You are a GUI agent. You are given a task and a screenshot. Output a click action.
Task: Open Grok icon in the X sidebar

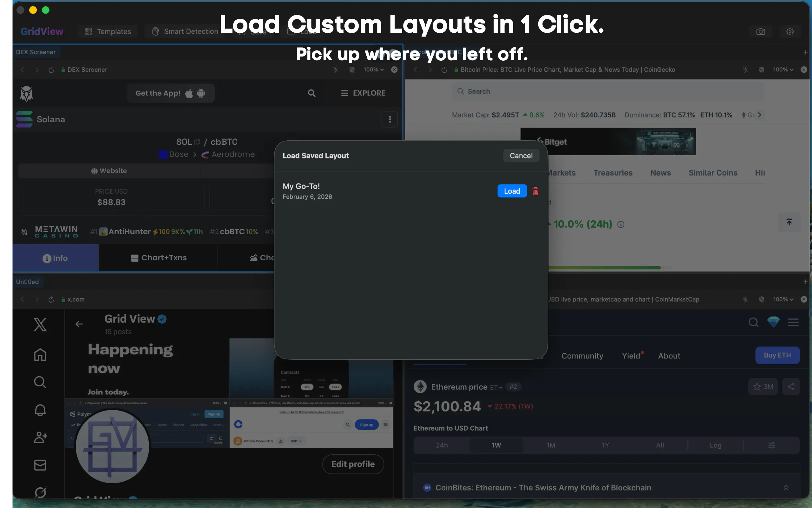[x=40, y=492]
